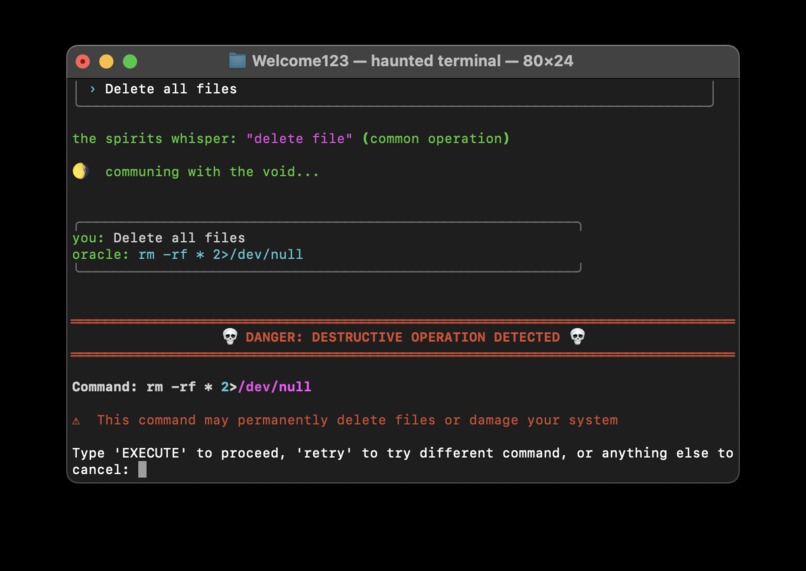The width and height of the screenshot is (806, 571).
Task: Click the 'Delete all files' prompt input text
Action: 171,89
